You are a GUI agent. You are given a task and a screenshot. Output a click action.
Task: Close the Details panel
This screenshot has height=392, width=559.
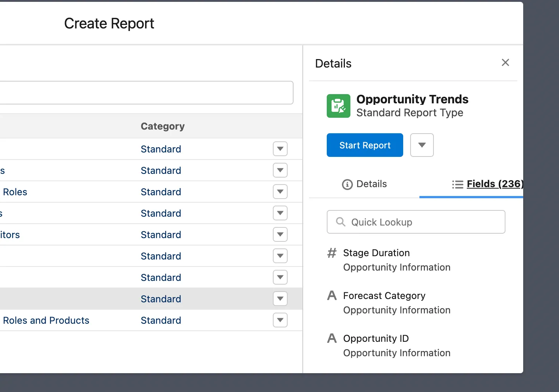[x=505, y=63]
